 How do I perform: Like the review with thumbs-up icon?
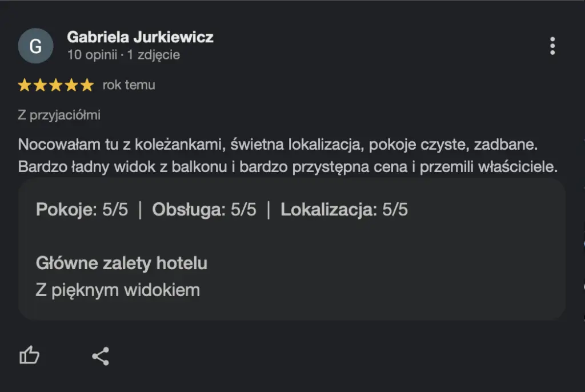point(30,356)
